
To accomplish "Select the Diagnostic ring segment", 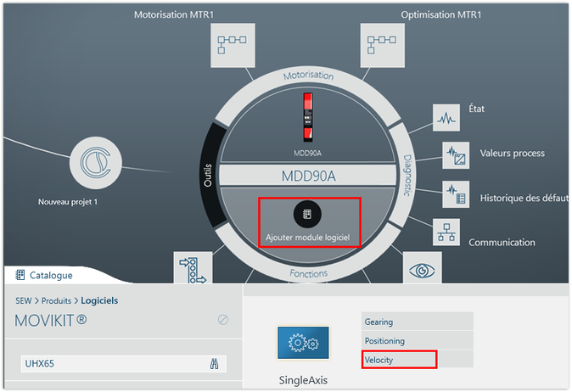I will pos(407,175).
